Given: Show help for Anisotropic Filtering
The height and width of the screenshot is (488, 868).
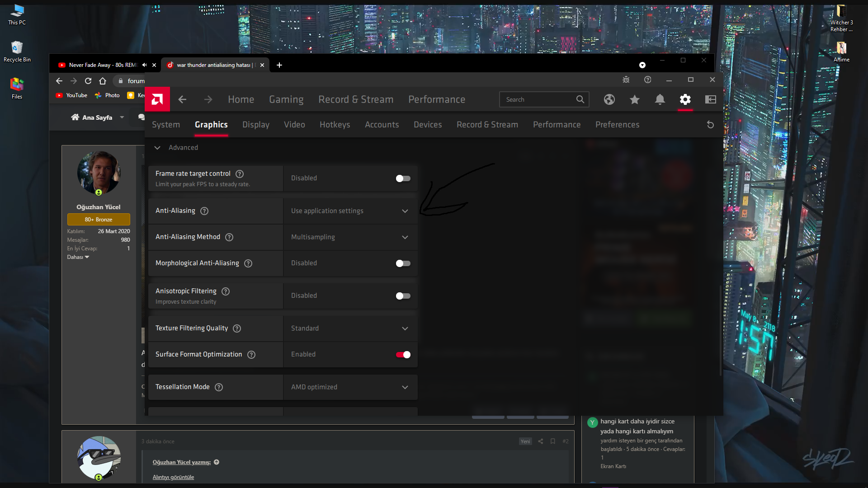Looking at the screenshot, I should click(226, 291).
